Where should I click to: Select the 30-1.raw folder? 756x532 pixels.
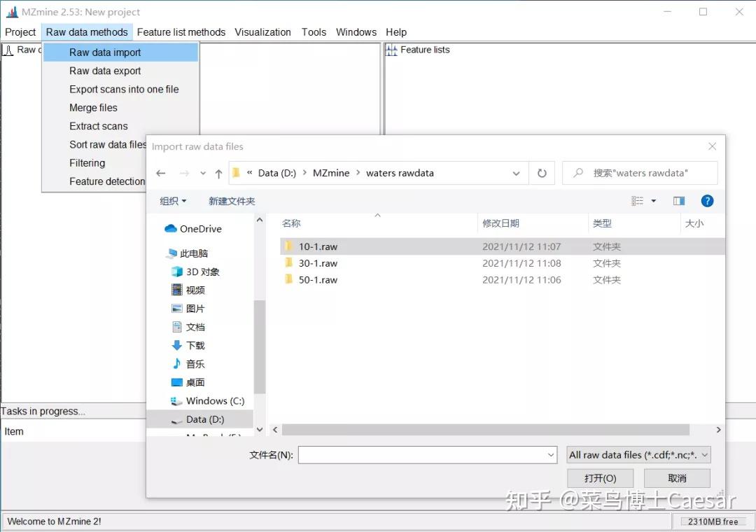click(x=318, y=263)
